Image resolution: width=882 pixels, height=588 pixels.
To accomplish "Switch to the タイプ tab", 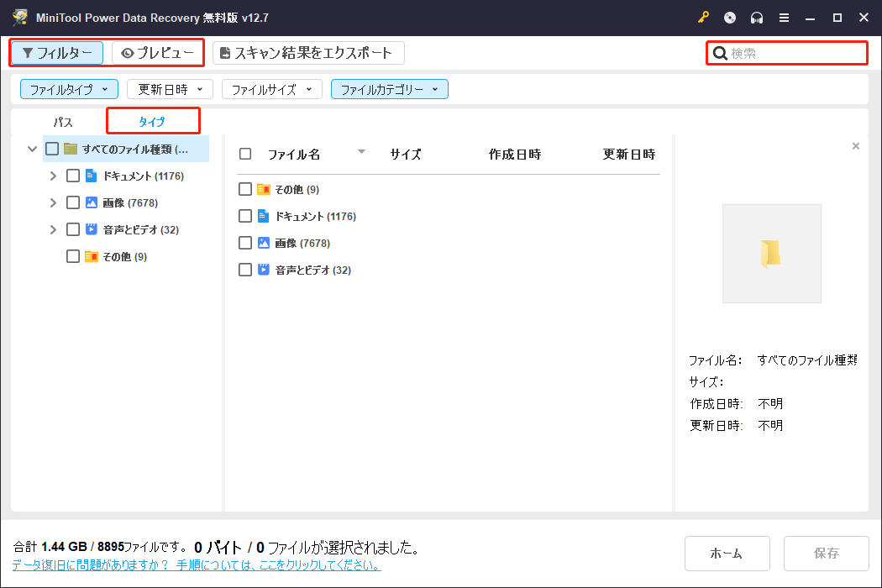I will click(153, 121).
